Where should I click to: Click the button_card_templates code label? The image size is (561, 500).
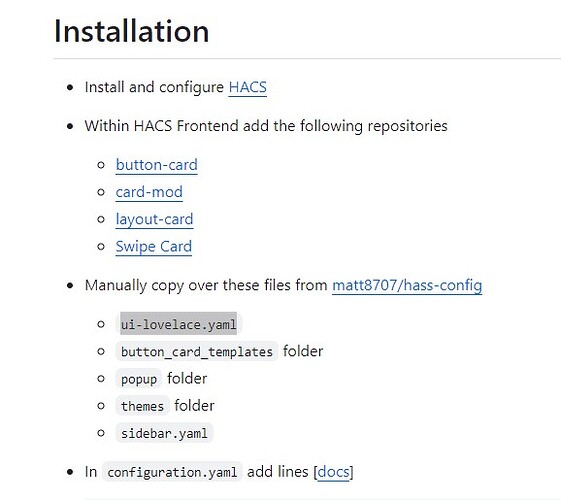click(197, 352)
